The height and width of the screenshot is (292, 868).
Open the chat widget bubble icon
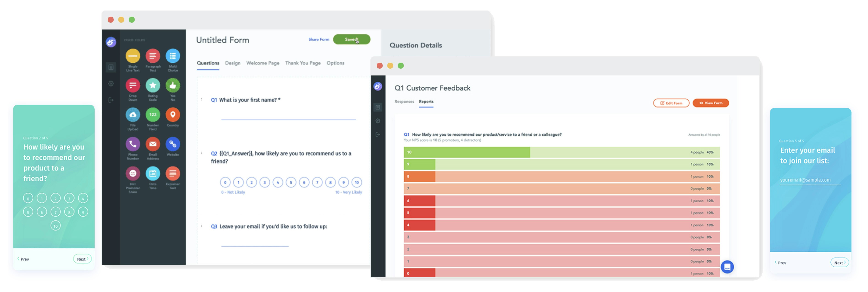coord(727,267)
